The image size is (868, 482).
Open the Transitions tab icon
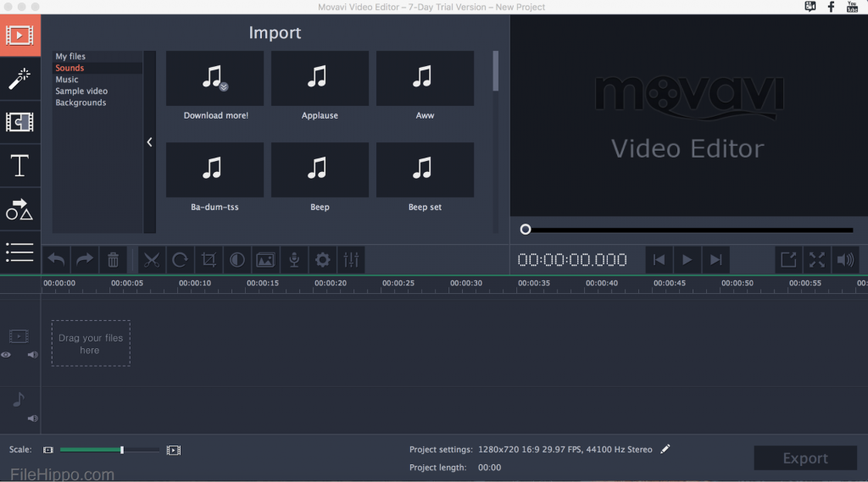tap(20, 122)
